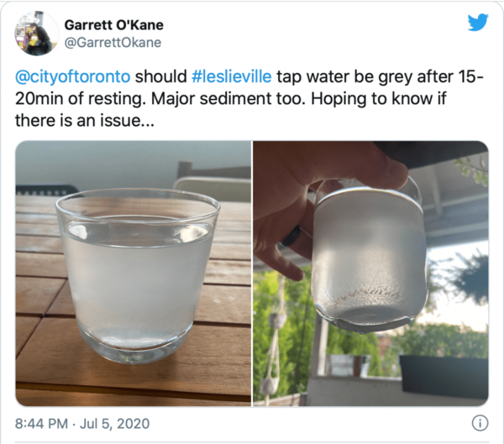
Task: Open Garrett O'Kane's profile avatar
Action: pos(37,33)
